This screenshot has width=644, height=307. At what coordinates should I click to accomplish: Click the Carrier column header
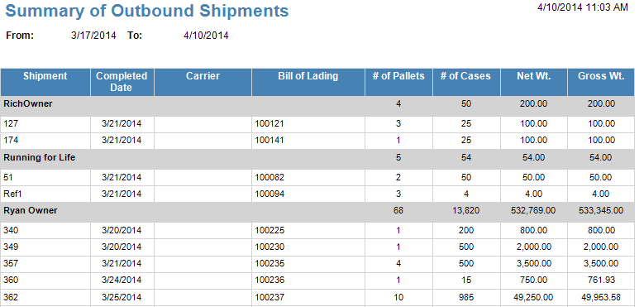(203, 82)
